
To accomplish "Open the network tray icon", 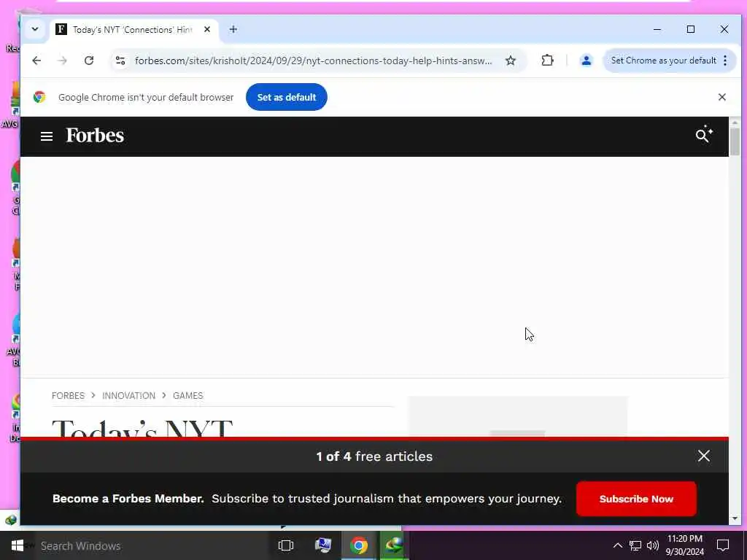I will pos(635,545).
